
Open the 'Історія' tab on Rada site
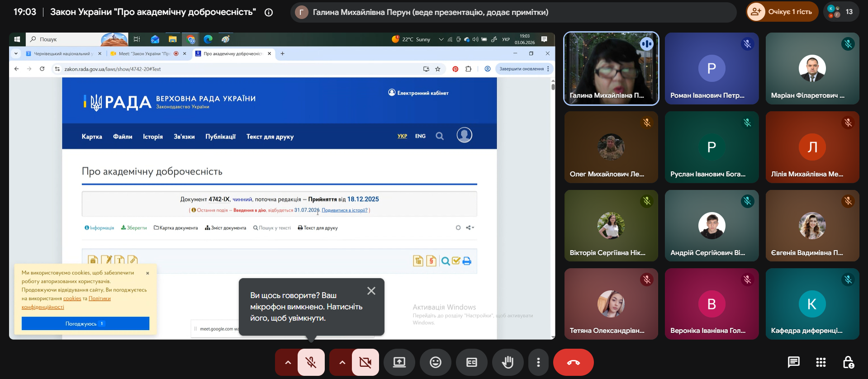[x=153, y=137]
